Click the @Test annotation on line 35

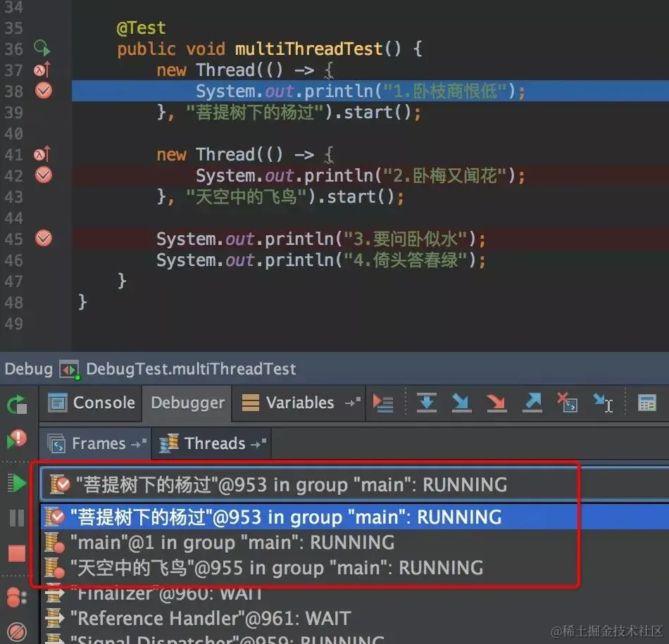pyautogui.click(x=141, y=28)
